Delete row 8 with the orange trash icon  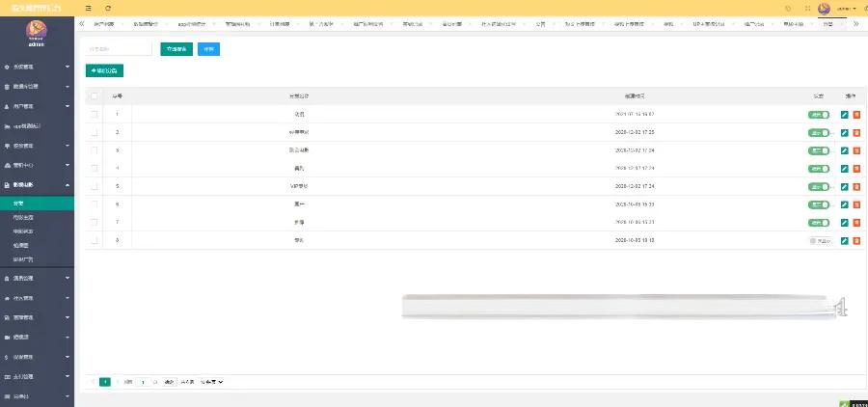(x=856, y=241)
